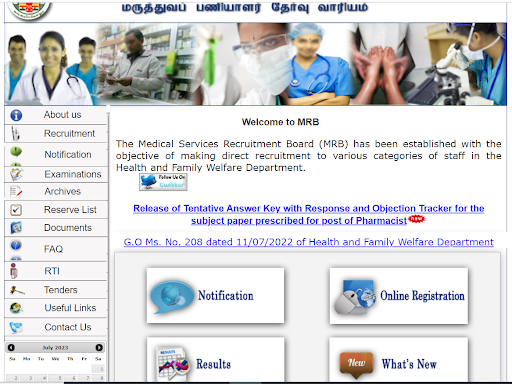This screenshot has height=384, width=512.
Task: Click the Documents folder icon
Action: click(16, 228)
